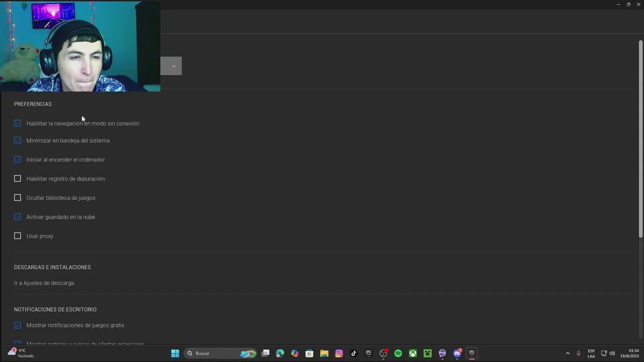Show hidden system tray icons chevron
The image size is (644, 362).
pos(568,353)
